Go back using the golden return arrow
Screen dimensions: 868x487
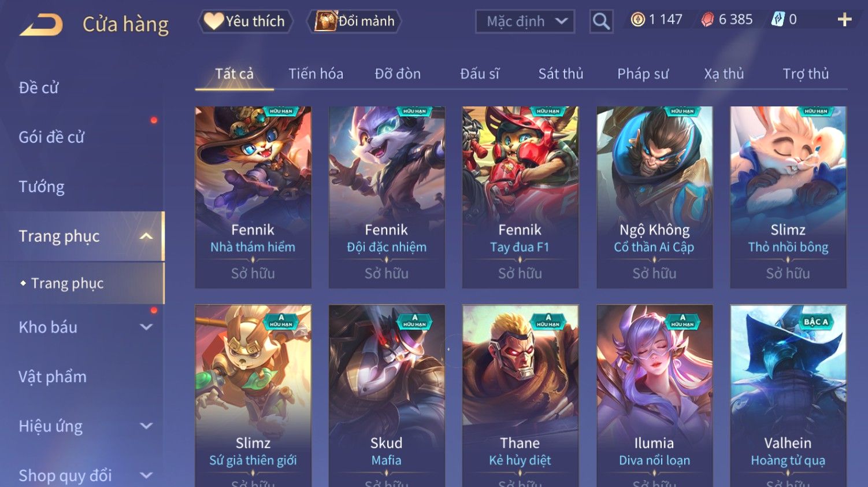point(41,25)
